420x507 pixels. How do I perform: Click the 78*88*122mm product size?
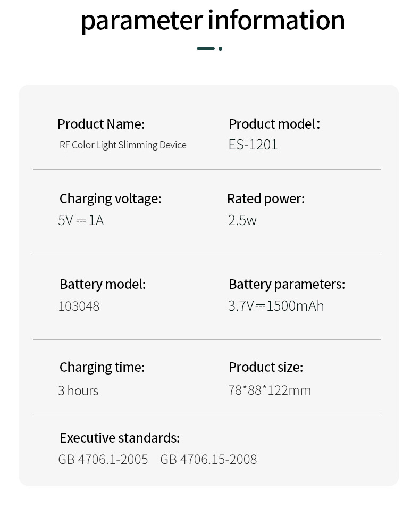click(x=270, y=390)
